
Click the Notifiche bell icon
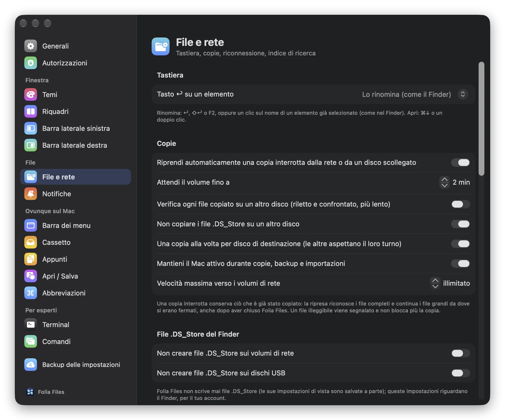(x=31, y=194)
